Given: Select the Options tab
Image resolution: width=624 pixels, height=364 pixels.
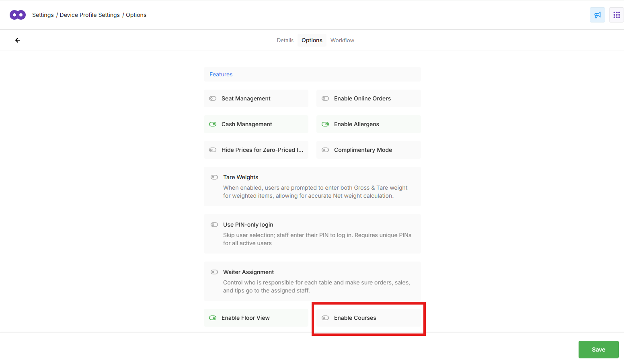Looking at the screenshot, I should point(312,40).
